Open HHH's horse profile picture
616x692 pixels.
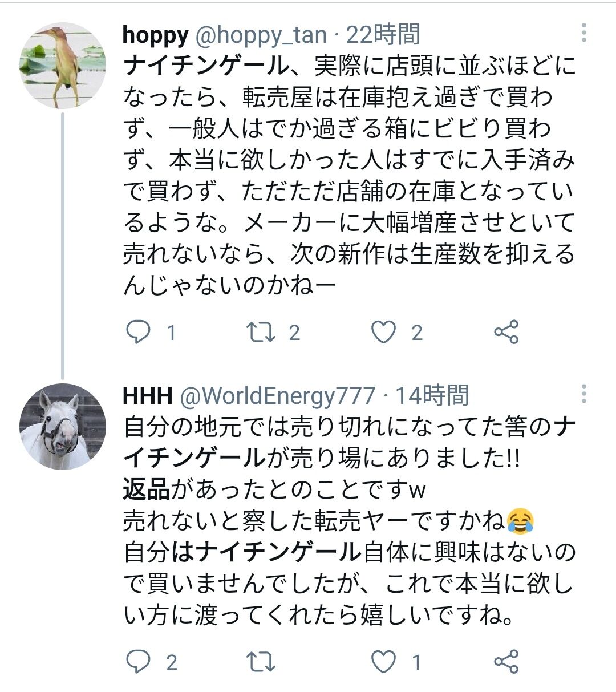(x=63, y=427)
